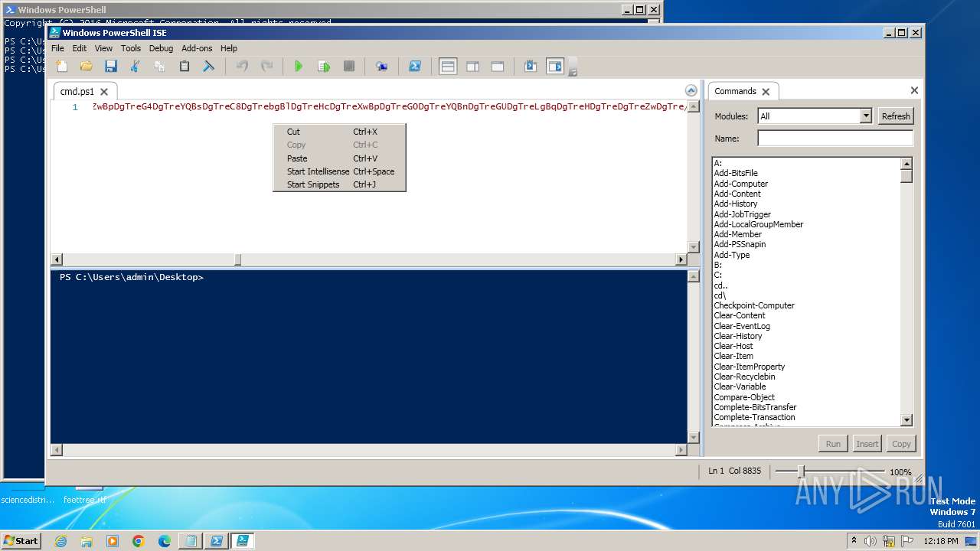The image size is (980, 551).
Task: Select Compare-Object command
Action: (x=744, y=397)
